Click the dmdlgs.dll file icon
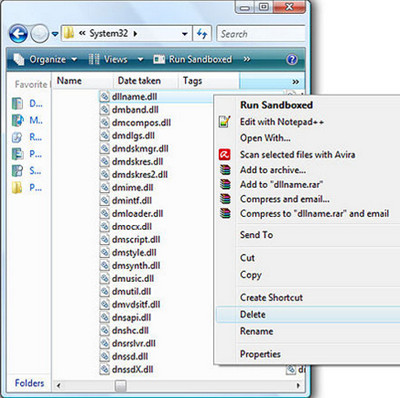 point(105,136)
